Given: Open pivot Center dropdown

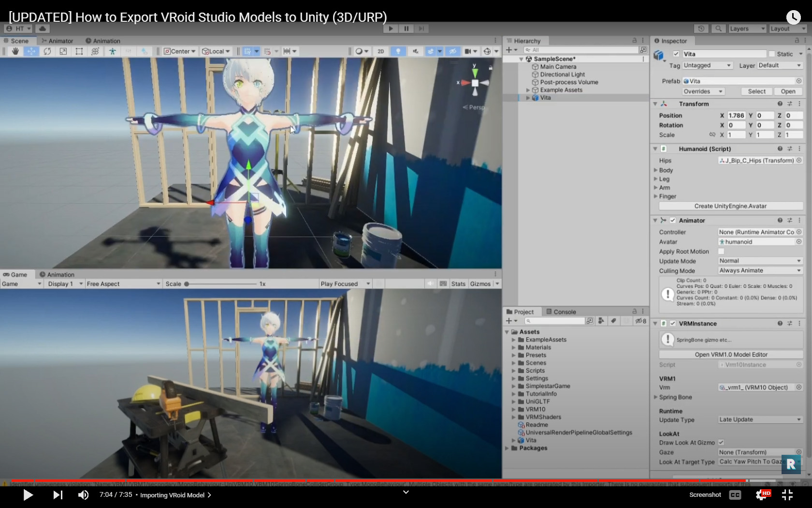Looking at the screenshot, I should 179,51.
